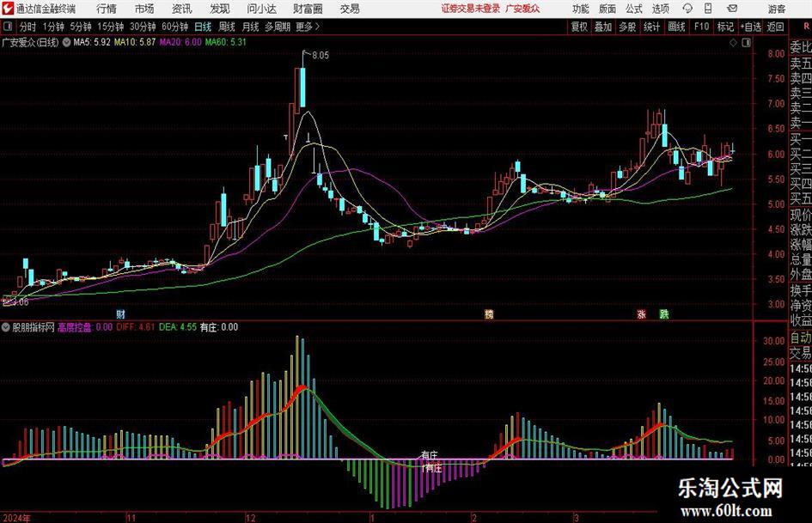Image resolution: width=812 pixels, height=523 pixels.
Task: Click the 游客 user label
Action: coord(776,9)
